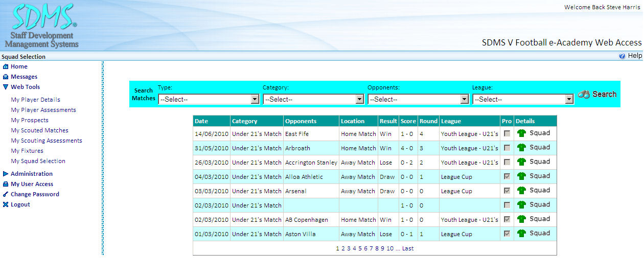
Task: Open the Help link
Action: (x=635, y=56)
